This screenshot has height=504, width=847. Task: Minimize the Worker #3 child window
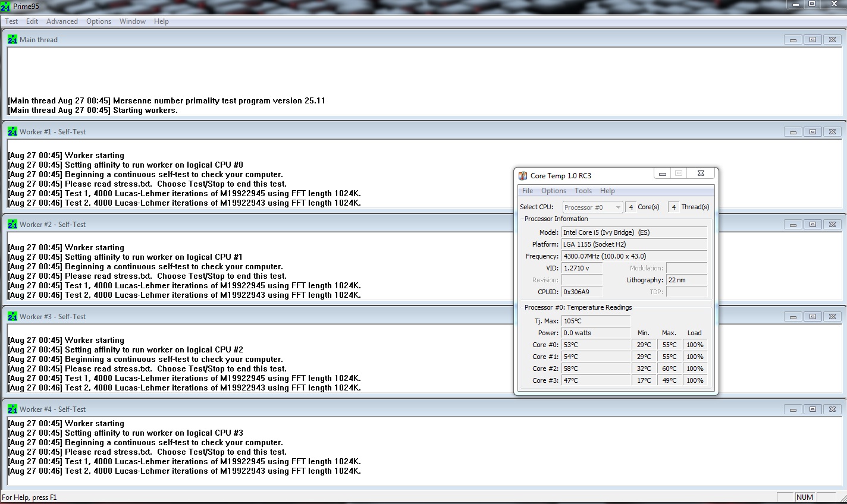click(793, 317)
